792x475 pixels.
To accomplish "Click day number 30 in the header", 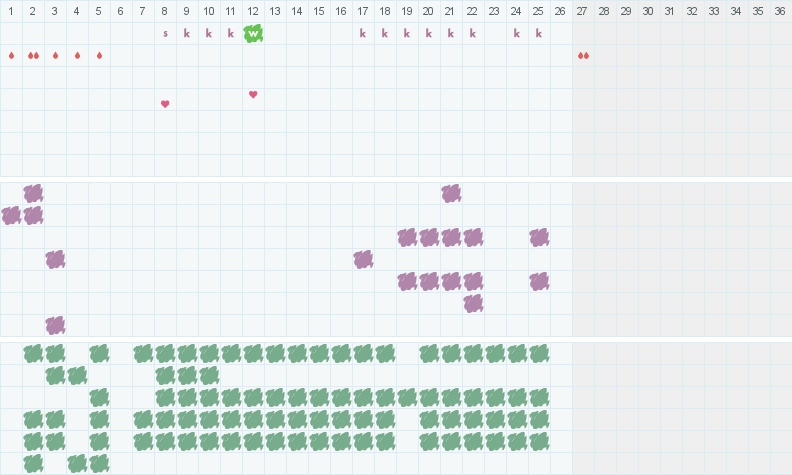I will 648,11.
